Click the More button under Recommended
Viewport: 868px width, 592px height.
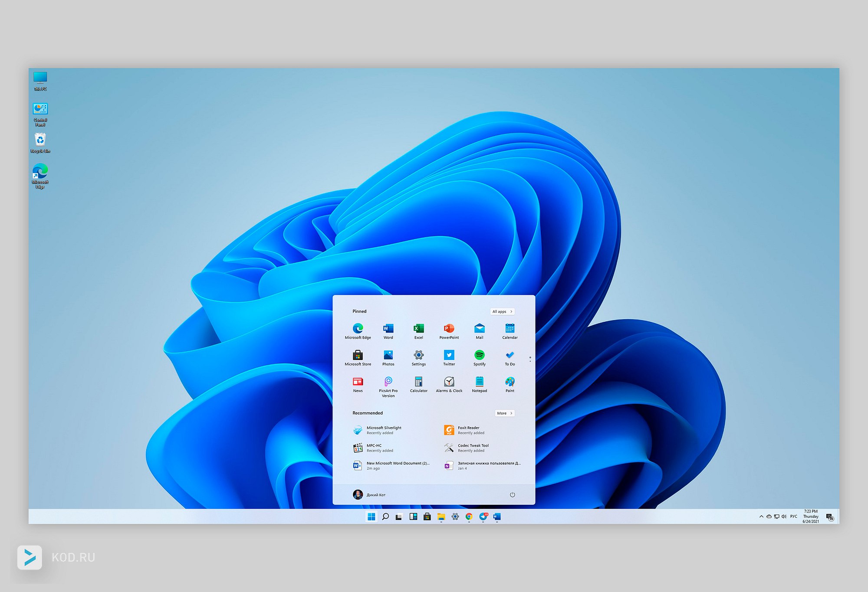[505, 413]
